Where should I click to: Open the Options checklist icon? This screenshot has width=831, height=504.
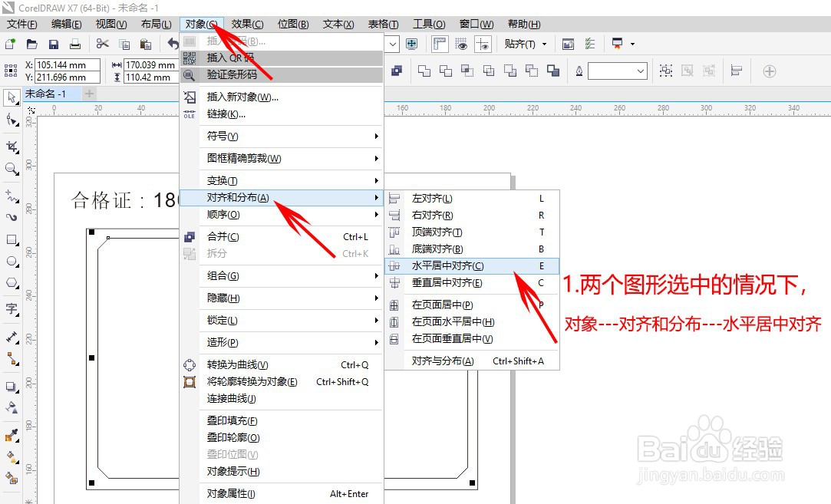coord(590,44)
